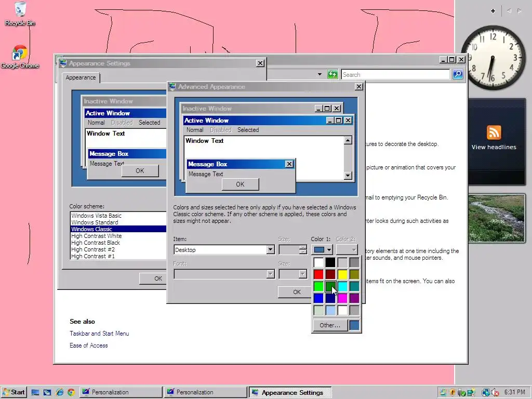Pick the light sky blue swatch

(330, 310)
